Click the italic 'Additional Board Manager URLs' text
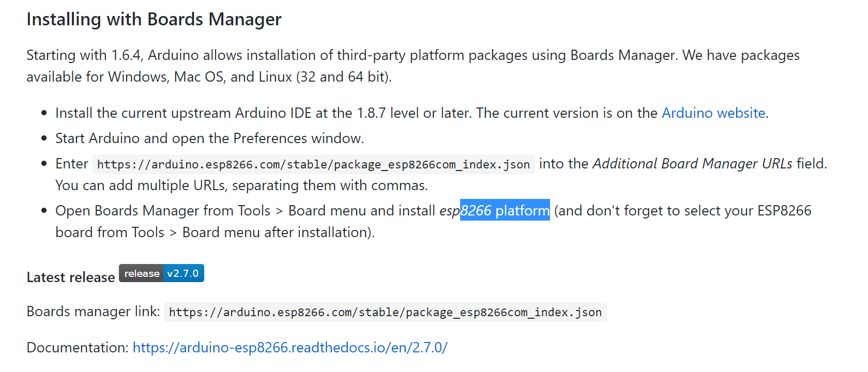This screenshot has height=372, width=868. [692, 164]
